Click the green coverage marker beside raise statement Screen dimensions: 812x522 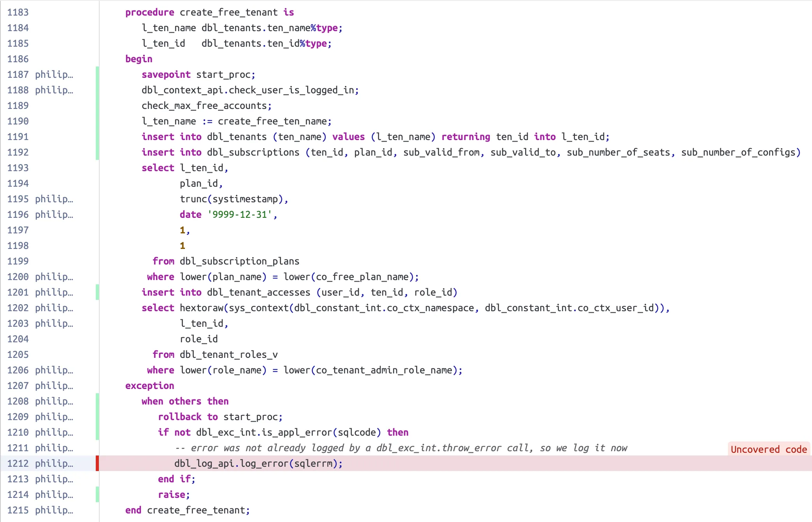tap(97, 494)
